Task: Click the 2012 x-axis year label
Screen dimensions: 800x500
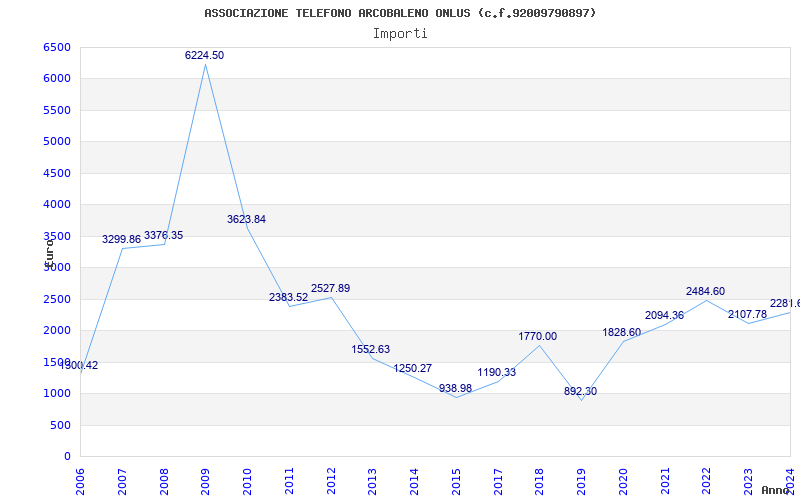Action: (x=331, y=482)
